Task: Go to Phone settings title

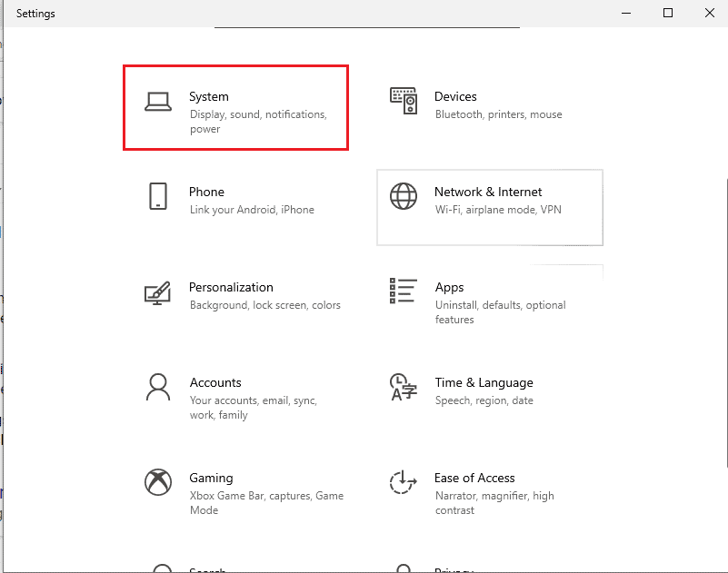Action: coord(206,192)
